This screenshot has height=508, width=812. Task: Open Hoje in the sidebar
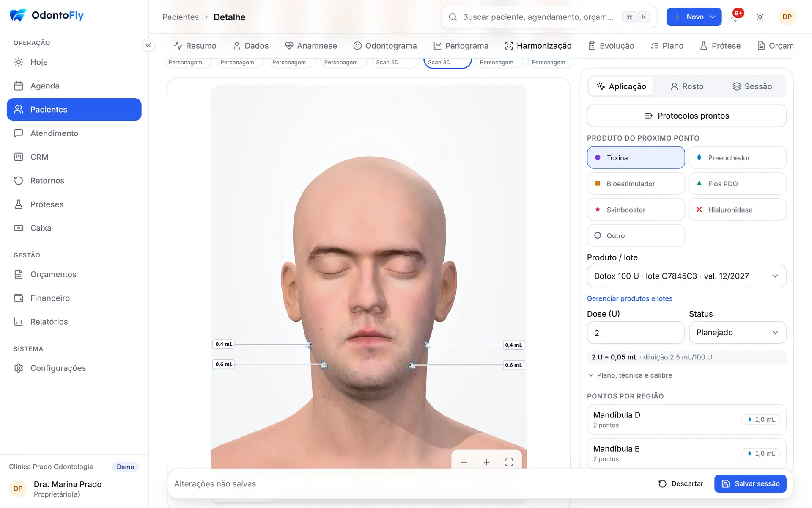click(x=74, y=62)
